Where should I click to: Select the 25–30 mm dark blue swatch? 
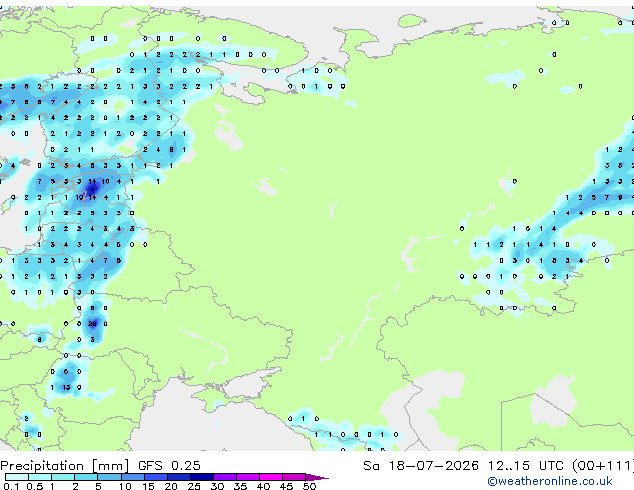pyautogui.click(x=202, y=477)
